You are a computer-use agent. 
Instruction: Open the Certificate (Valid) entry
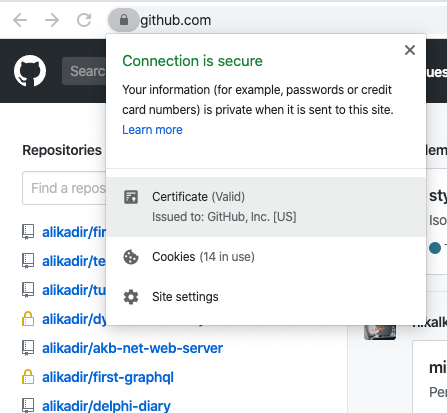(x=266, y=207)
